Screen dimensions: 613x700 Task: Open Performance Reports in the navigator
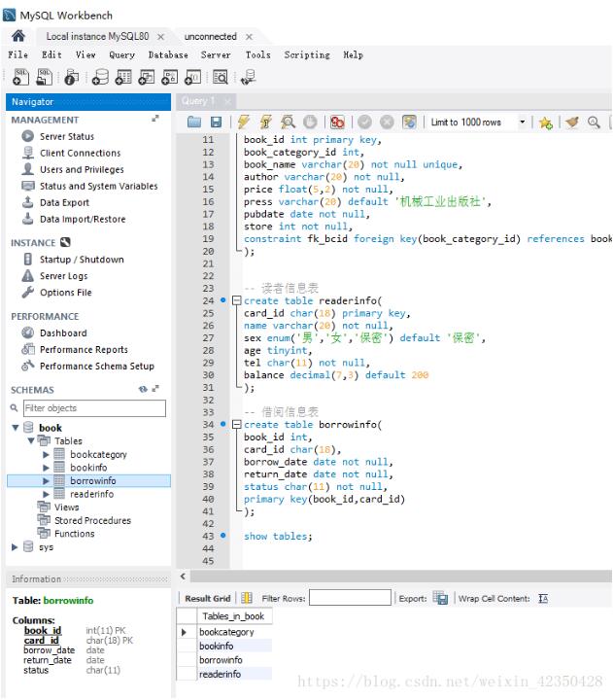pos(84,349)
